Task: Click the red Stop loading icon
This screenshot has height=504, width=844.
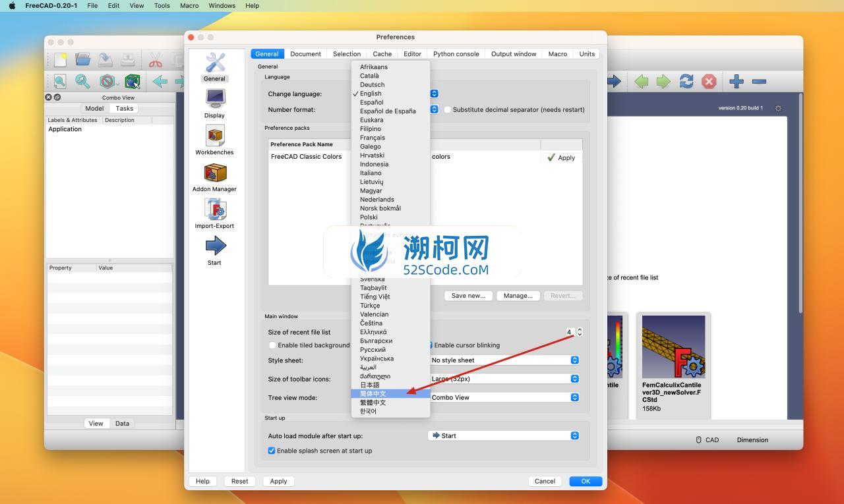Action: coord(709,82)
